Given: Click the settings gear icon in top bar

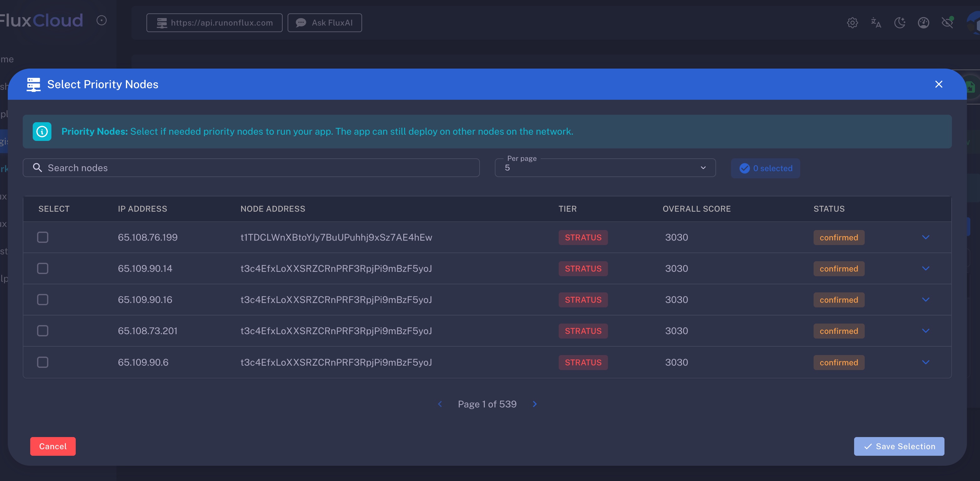Looking at the screenshot, I should coord(852,23).
